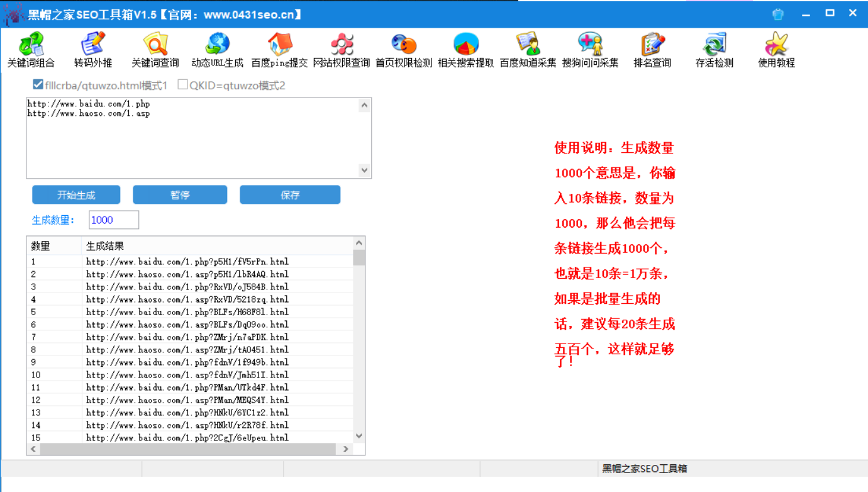Click the 生成数量 label
868x492 pixels.
(53, 220)
